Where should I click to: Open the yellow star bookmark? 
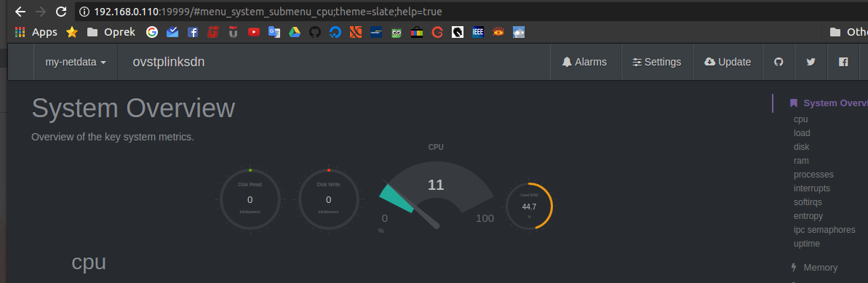click(x=72, y=32)
